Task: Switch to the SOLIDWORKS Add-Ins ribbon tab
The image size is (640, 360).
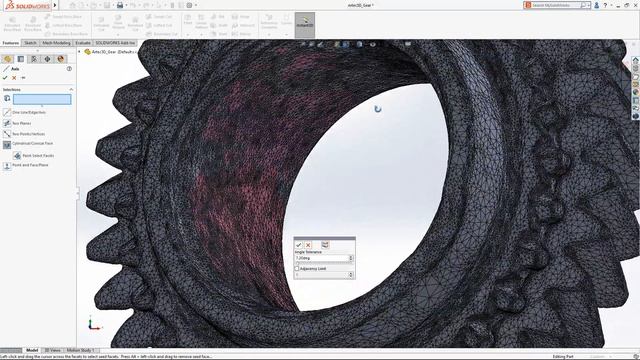Action: pyautogui.click(x=115, y=43)
